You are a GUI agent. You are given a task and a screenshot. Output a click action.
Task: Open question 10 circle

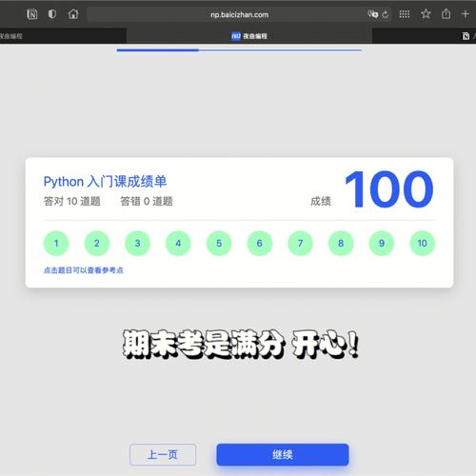click(x=423, y=244)
